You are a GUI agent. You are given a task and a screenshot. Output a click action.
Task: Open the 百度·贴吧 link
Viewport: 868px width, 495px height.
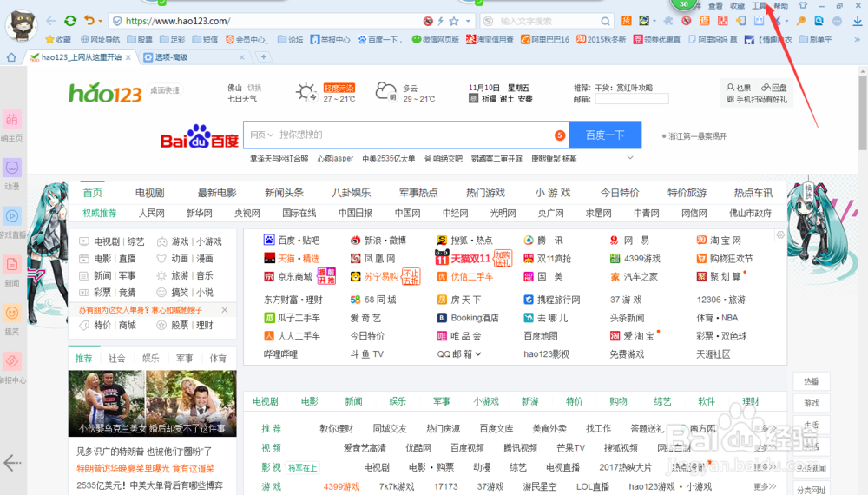tap(291, 241)
